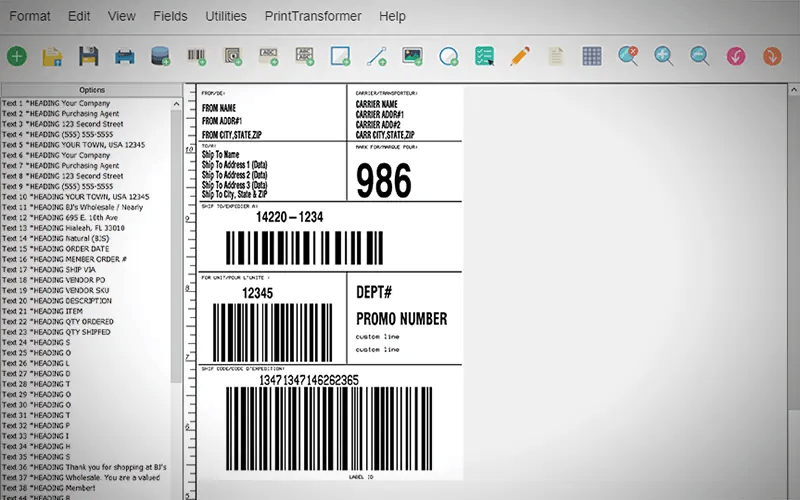Viewport: 800px width, 500px height.
Task: Toggle the grid icon
Action: (x=592, y=56)
